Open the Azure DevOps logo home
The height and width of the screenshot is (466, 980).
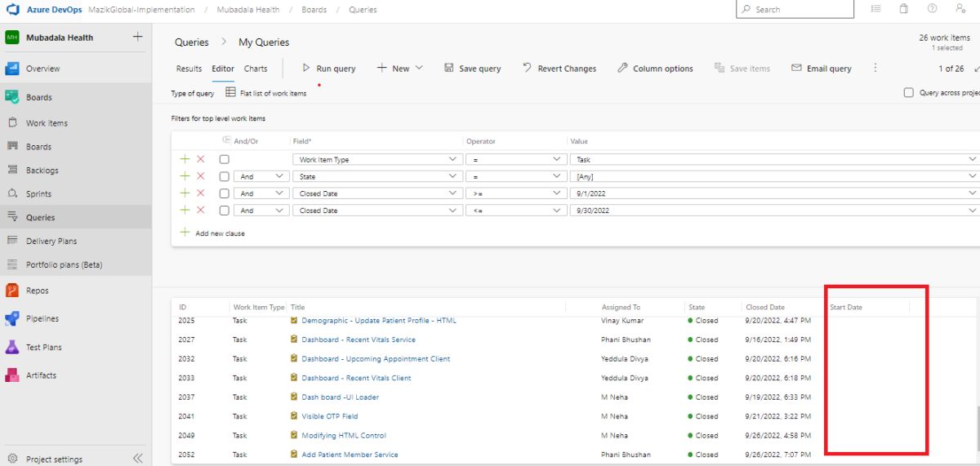(x=14, y=10)
